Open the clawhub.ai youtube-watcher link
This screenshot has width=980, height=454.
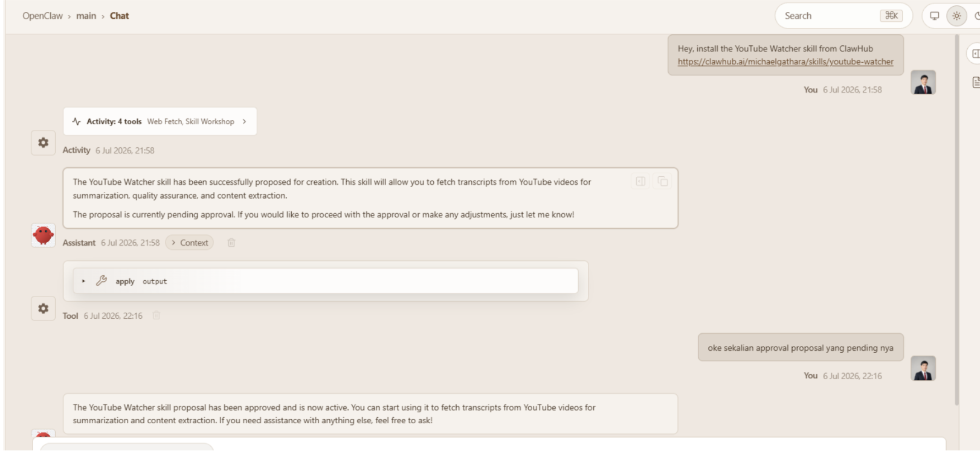coord(785,62)
